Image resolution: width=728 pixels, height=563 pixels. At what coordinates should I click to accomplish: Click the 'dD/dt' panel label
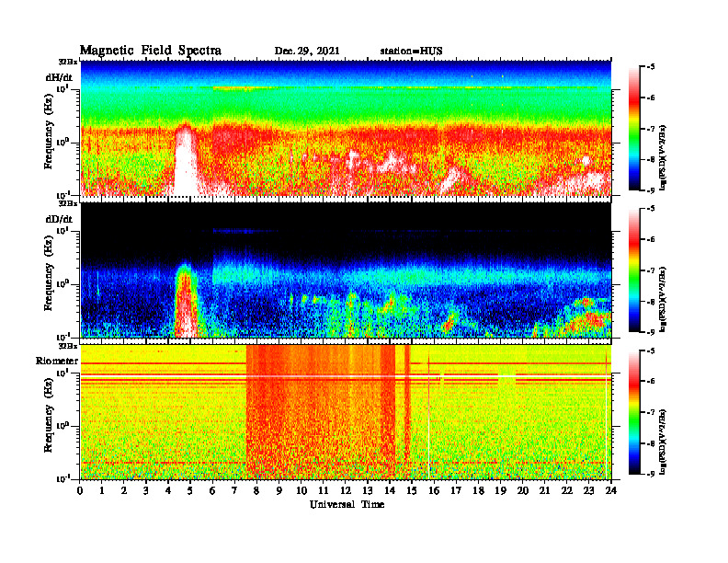(x=59, y=219)
